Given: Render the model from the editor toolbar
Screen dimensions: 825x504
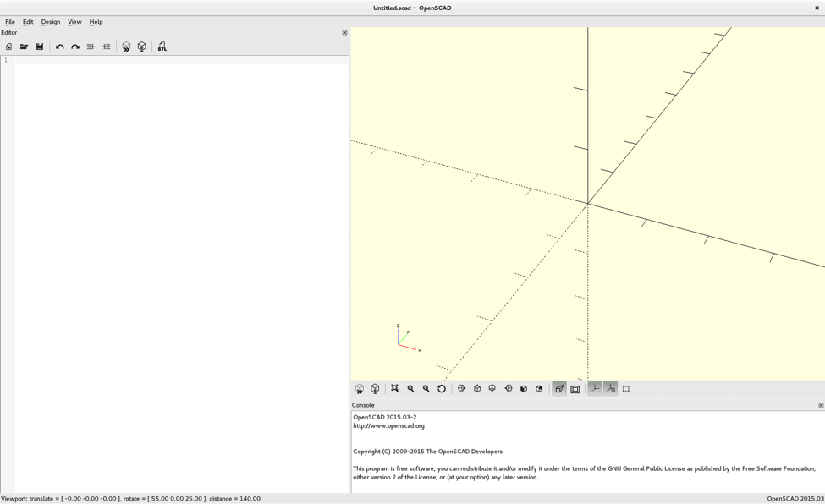Looking at the screenshot, I should point(141,47).
